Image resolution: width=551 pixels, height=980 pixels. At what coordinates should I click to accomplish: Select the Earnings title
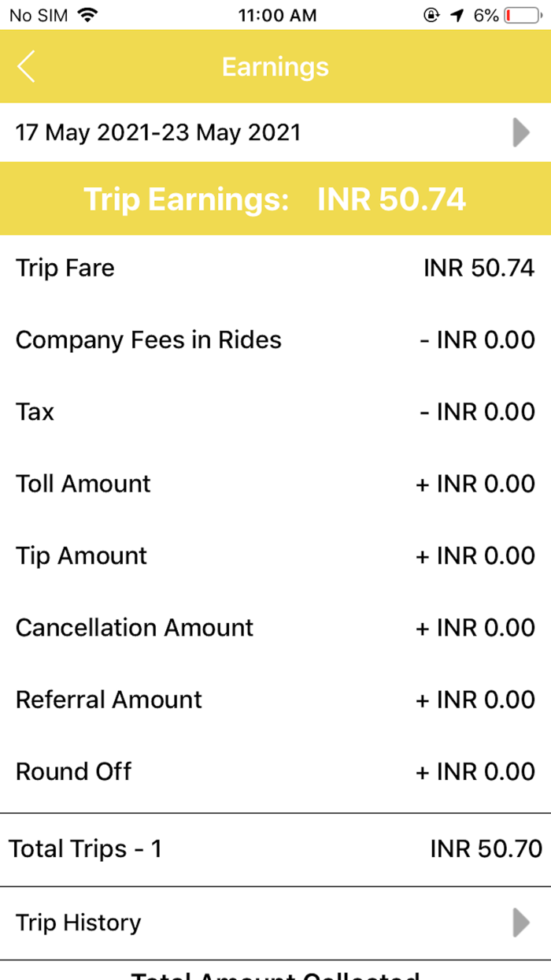pos(275,67)
